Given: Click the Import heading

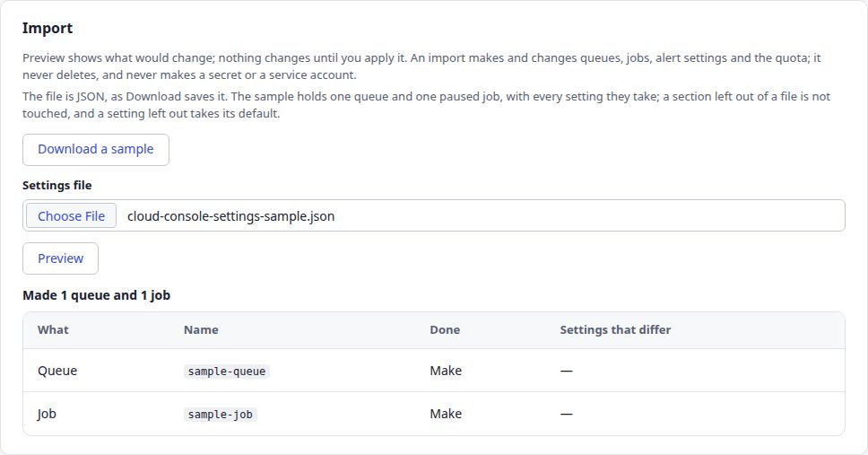Looking at the screenshot, I should (x=48, y=28).
